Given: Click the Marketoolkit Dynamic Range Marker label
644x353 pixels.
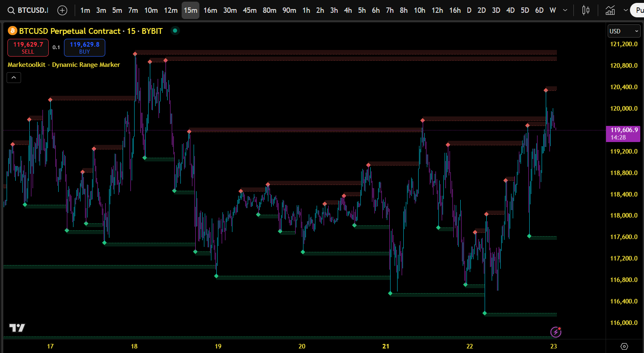Looking at the screenshot, I should click(x=64, y=65).
